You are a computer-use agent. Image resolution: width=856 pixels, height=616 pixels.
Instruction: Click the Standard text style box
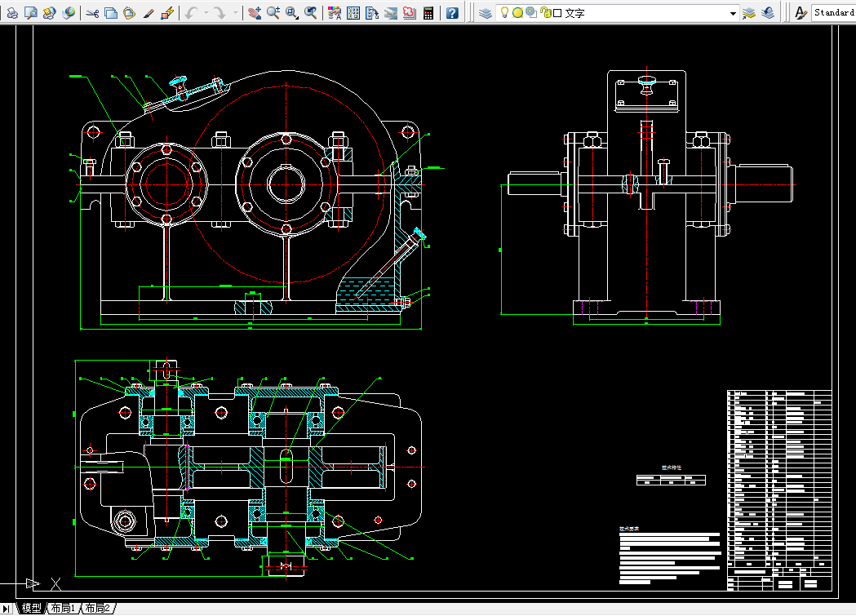point(834,12)
